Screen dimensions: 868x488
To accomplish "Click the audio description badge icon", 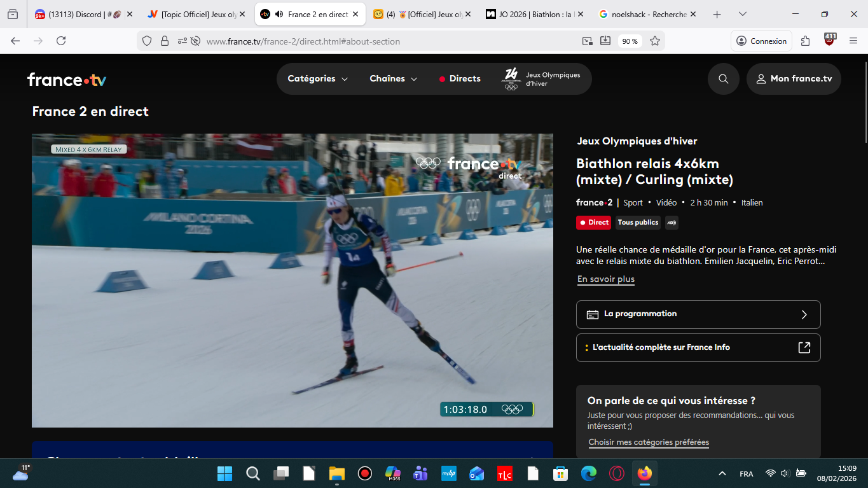I will (672, 223).
